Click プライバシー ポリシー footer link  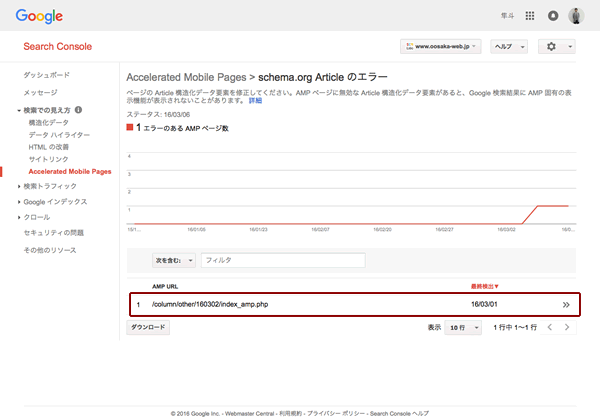pyautogui.click(x=335, y=413)
